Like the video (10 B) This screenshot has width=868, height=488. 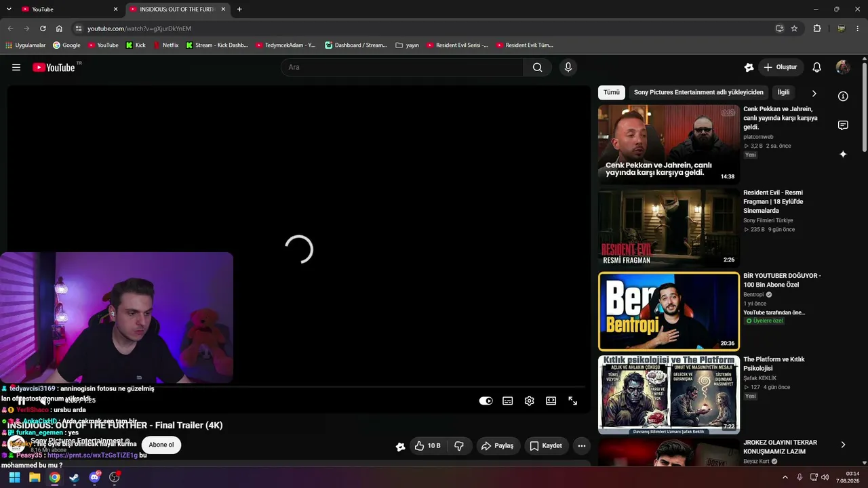point(428,446)
